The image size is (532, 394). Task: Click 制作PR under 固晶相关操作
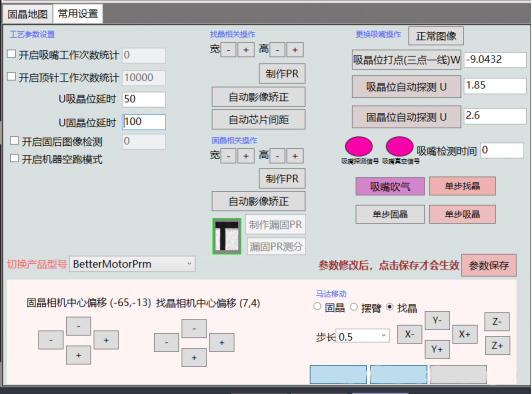(x=282, y=179)
